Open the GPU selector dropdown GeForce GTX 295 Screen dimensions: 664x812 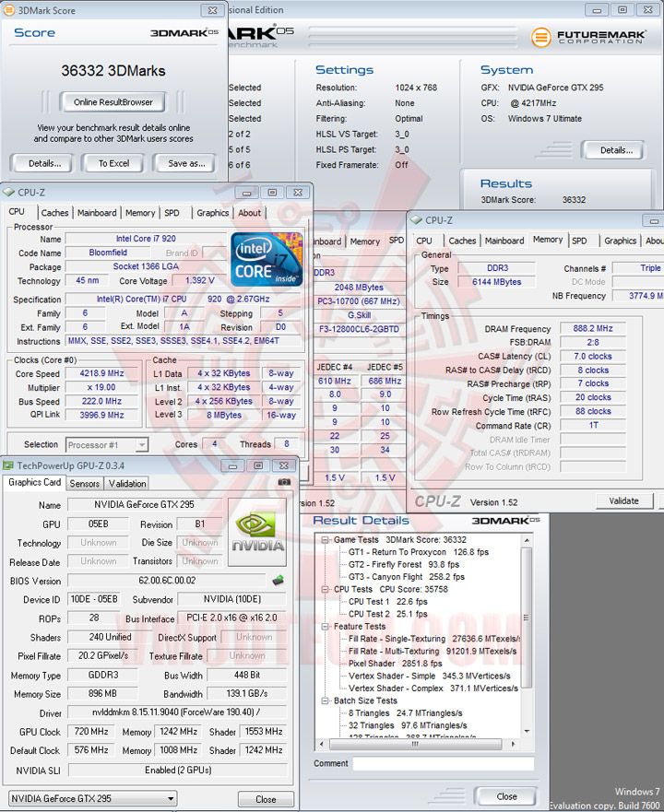coord(93,798)
